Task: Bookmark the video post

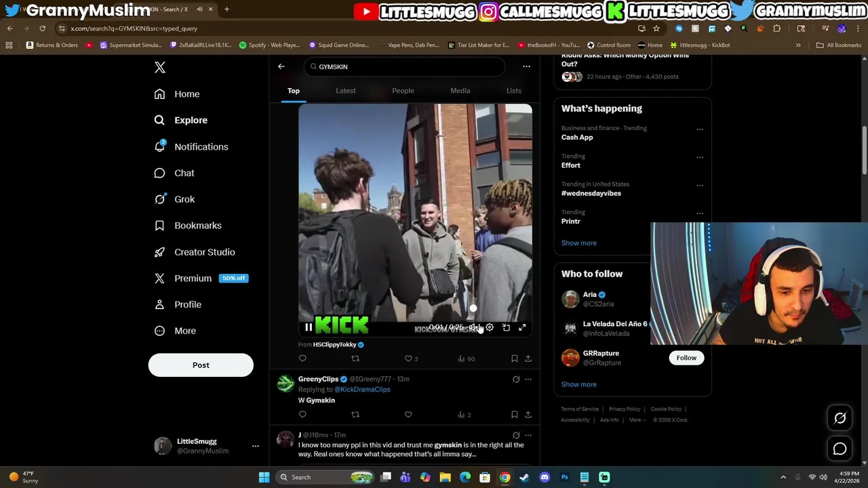Action: [514, 359]
